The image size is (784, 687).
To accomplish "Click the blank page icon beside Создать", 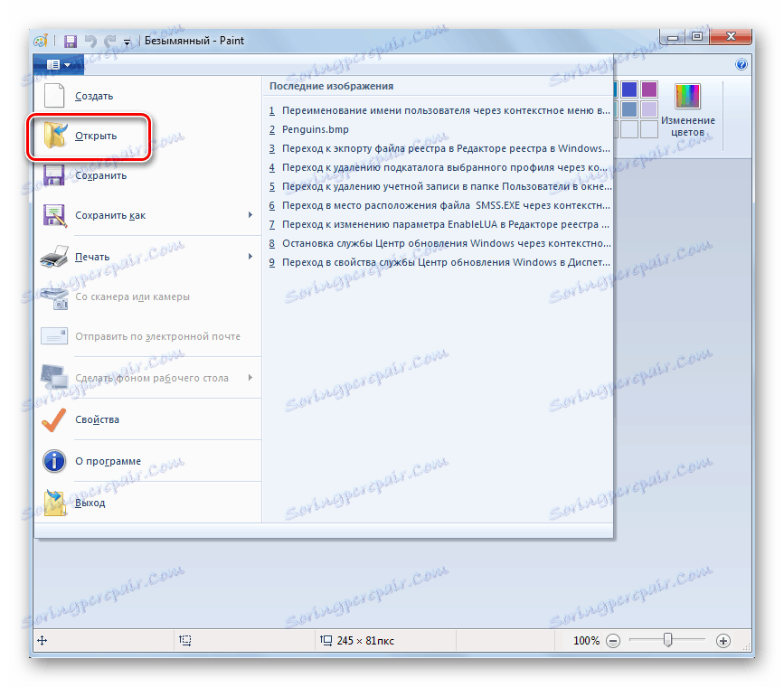I will click(54, 96).
